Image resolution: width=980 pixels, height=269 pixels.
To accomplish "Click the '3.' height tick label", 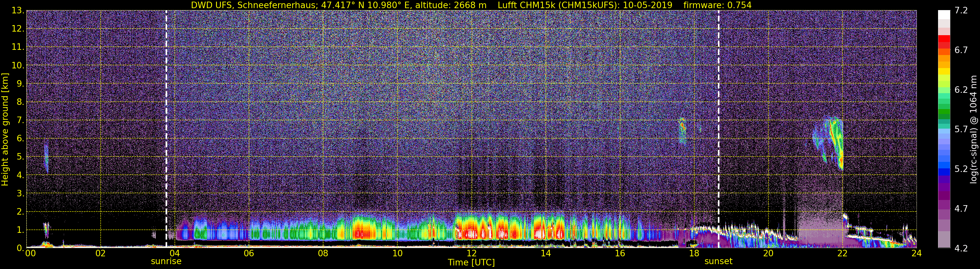I will point(20,193).
